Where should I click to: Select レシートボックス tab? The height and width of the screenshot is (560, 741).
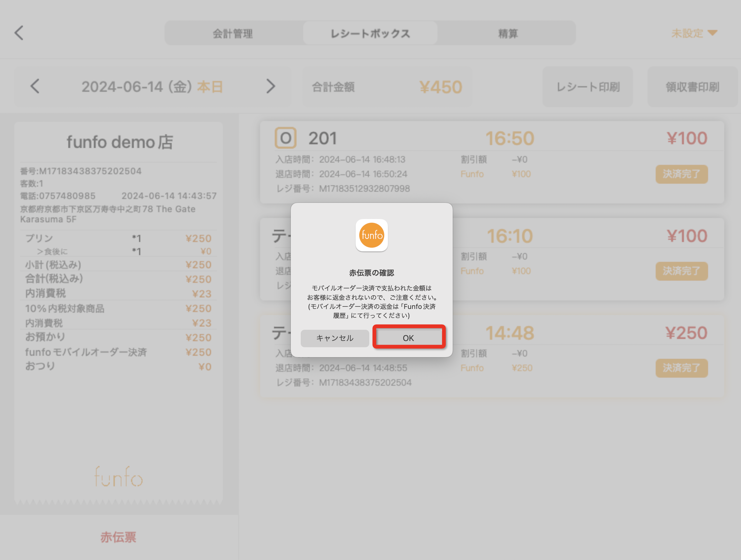(x=370, y=34)
